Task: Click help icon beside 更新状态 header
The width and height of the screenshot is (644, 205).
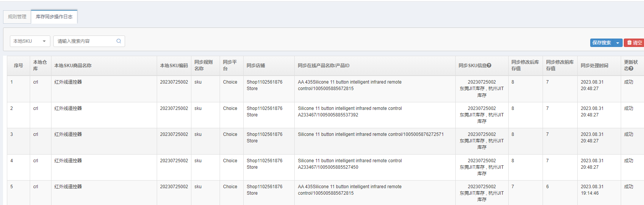Action: [x=631, y=69]
